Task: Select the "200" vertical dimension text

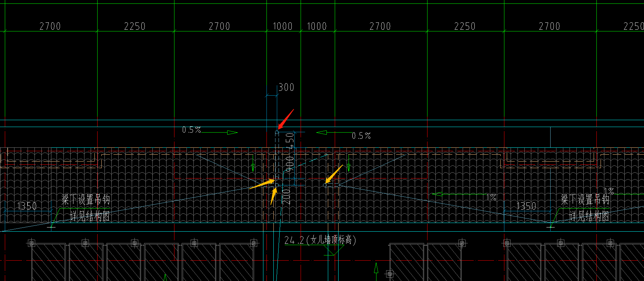Action: pyautogui.click(x=286, y=196)
